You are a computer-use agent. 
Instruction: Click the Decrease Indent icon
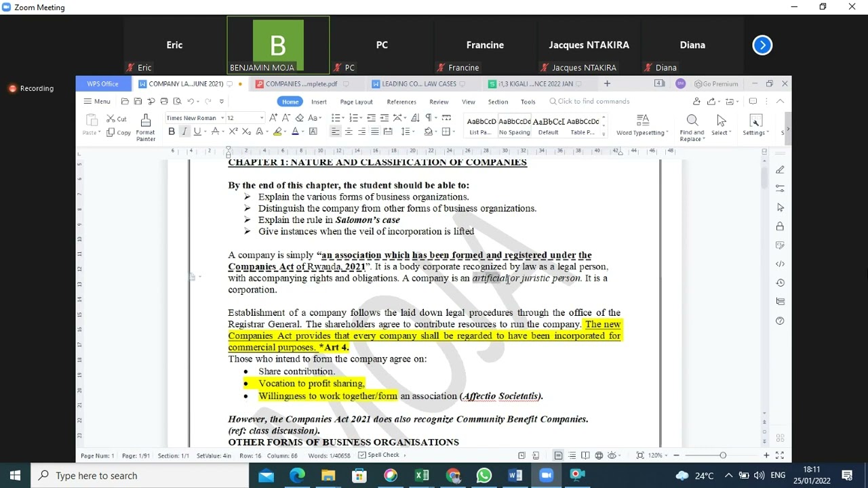coord(371,118)
